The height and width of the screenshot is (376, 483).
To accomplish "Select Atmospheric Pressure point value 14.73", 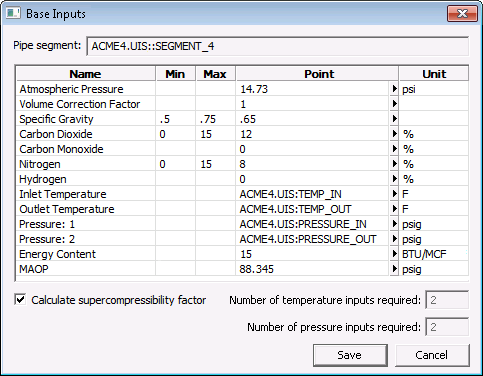I will (313, 89).
